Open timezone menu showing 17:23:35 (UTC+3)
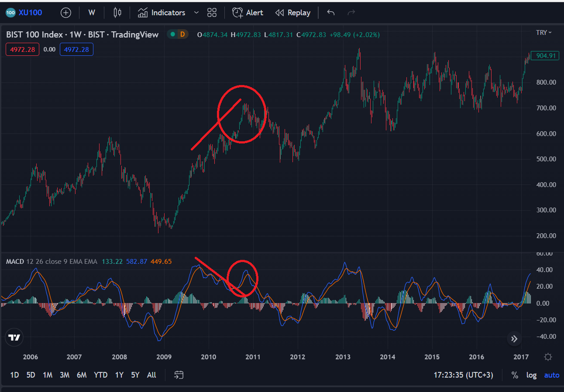The height and width of the screenshot is (392, 564). click(464, 375)
